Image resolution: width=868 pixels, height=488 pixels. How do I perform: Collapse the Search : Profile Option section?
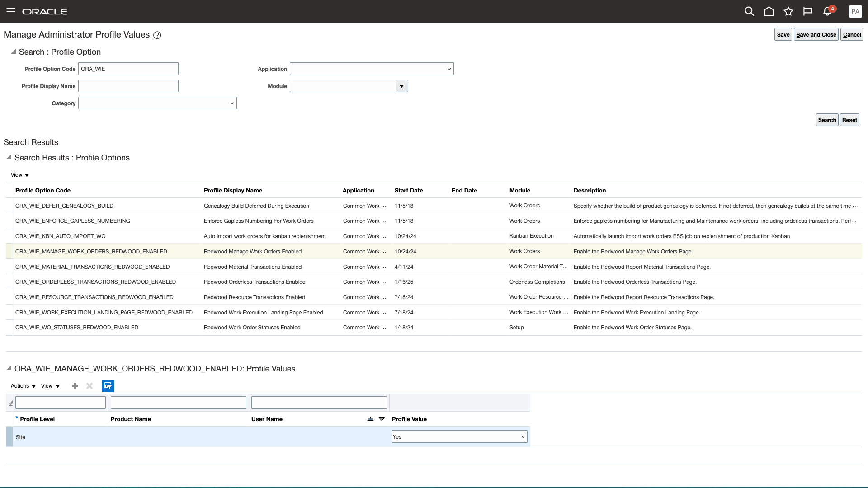14,52
